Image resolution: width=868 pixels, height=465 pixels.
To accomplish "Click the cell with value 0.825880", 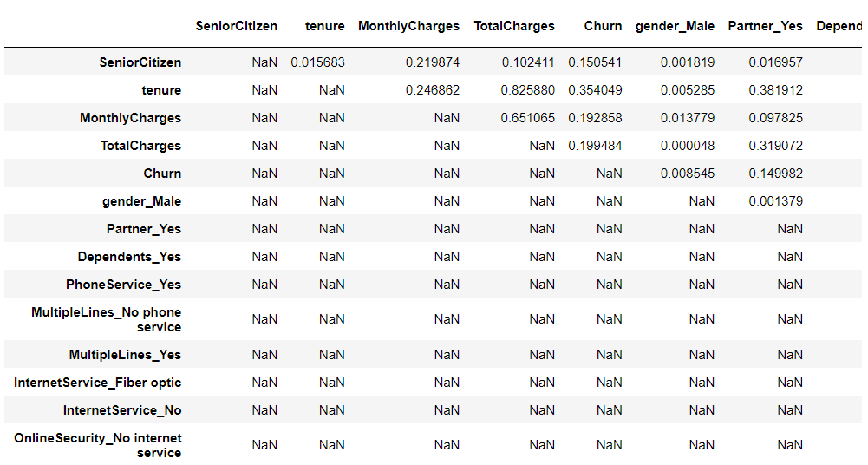I will pyautogui.click(x=528, y=90).
